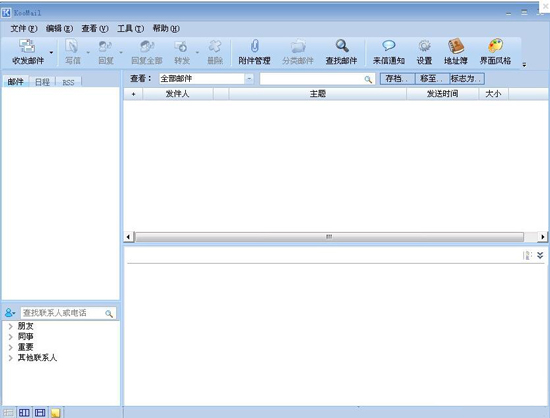Expand the 其他联系人 contact group
The height and width of the screenshot is (418, 550).
[11, 358]
